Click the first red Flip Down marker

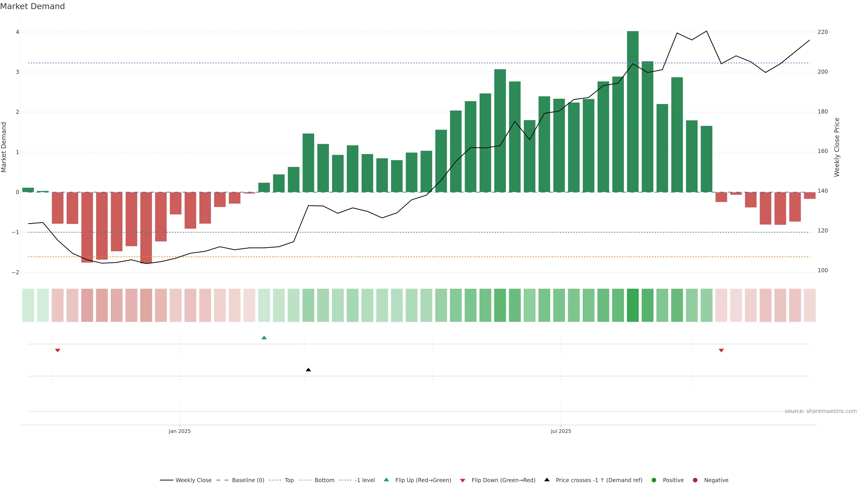[58, 351]
